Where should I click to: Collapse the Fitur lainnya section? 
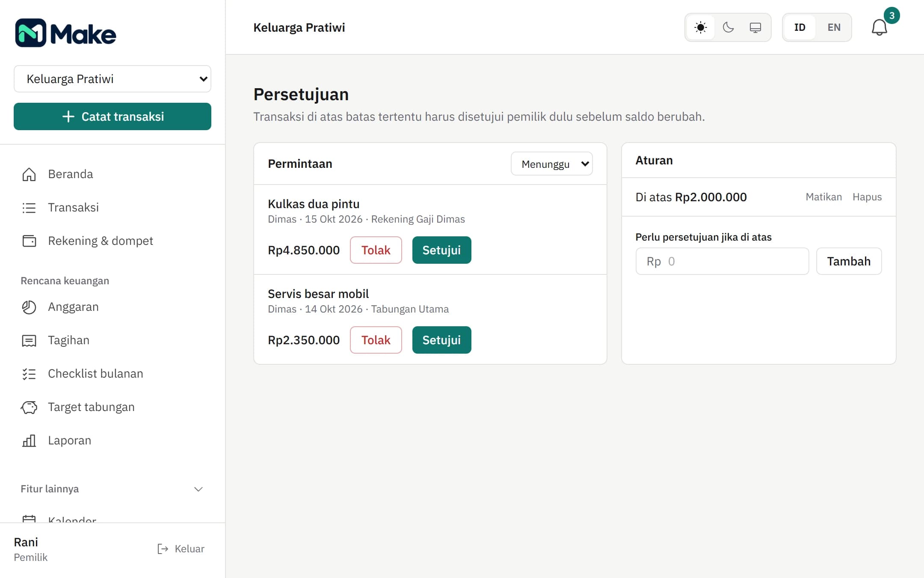(198, 489)
